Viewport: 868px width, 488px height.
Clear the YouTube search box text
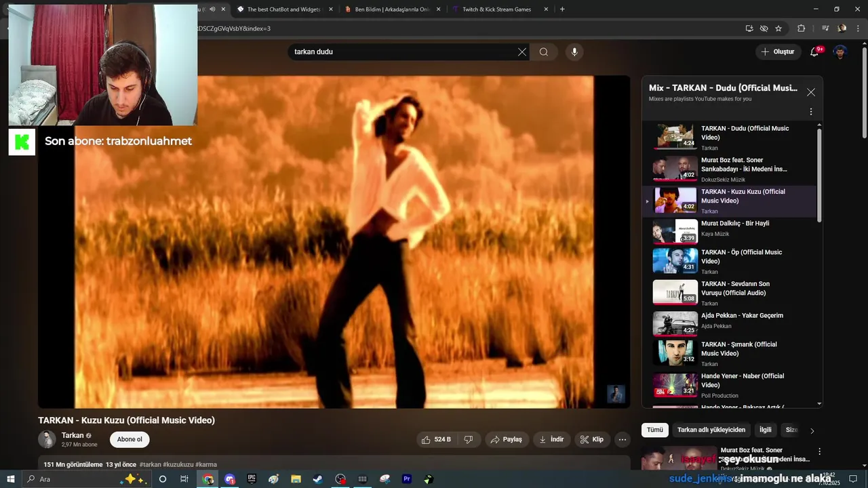coord(521,52)
